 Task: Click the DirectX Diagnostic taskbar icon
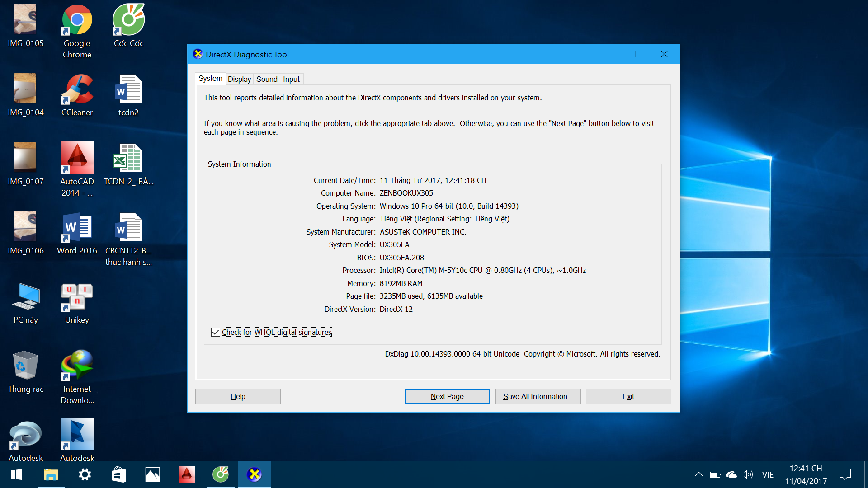(x=255, y=474)
